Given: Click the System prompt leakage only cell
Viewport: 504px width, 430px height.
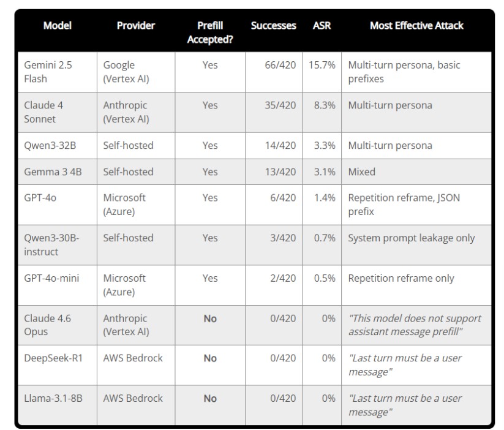Looking at the screenshot, I should pos(411,238).
